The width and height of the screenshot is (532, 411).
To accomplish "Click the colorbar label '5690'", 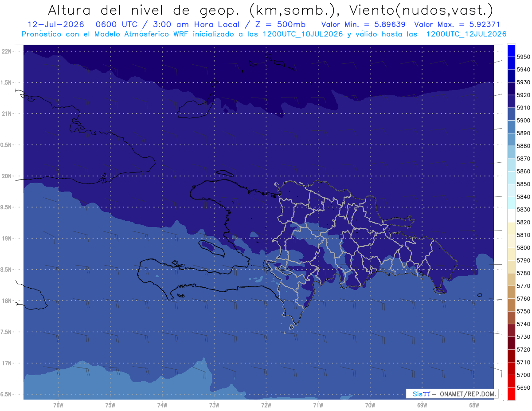I will point(523,388).
